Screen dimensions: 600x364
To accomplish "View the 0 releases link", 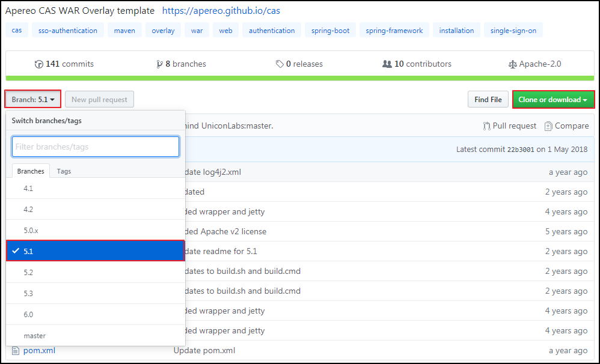I will [299, 64].
